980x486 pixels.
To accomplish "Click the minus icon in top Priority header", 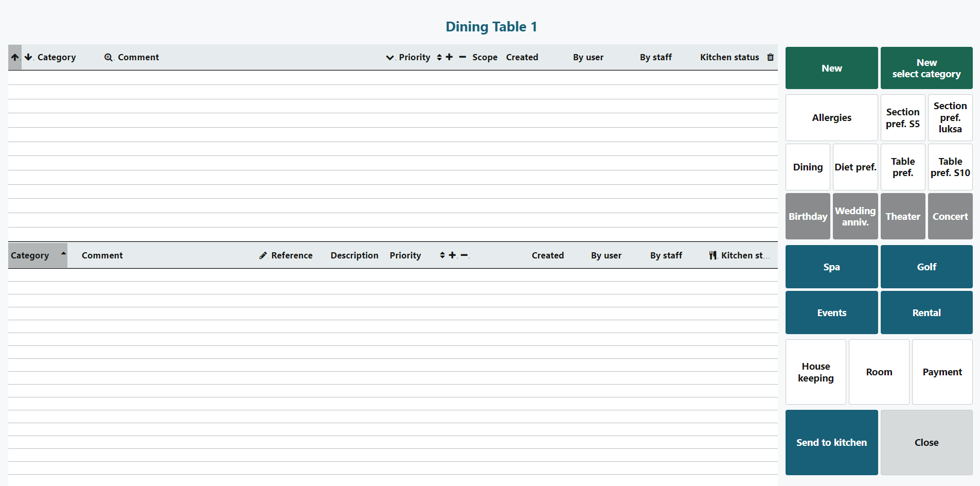I will (x=462, y=57).
